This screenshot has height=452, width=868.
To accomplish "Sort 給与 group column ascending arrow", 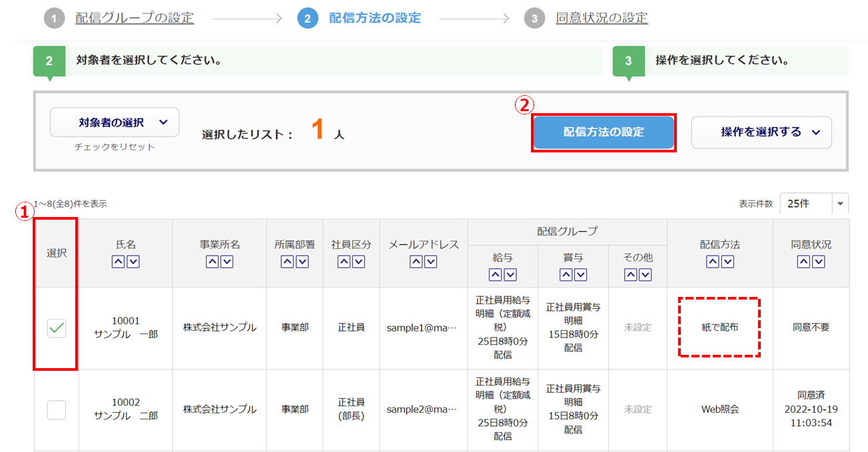I will click(495, 274).
